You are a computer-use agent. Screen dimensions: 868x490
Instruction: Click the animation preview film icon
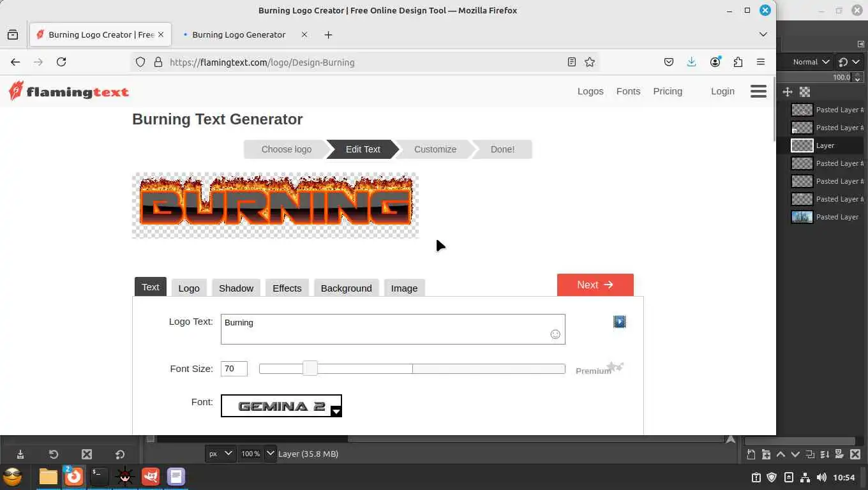pos(620,322)
